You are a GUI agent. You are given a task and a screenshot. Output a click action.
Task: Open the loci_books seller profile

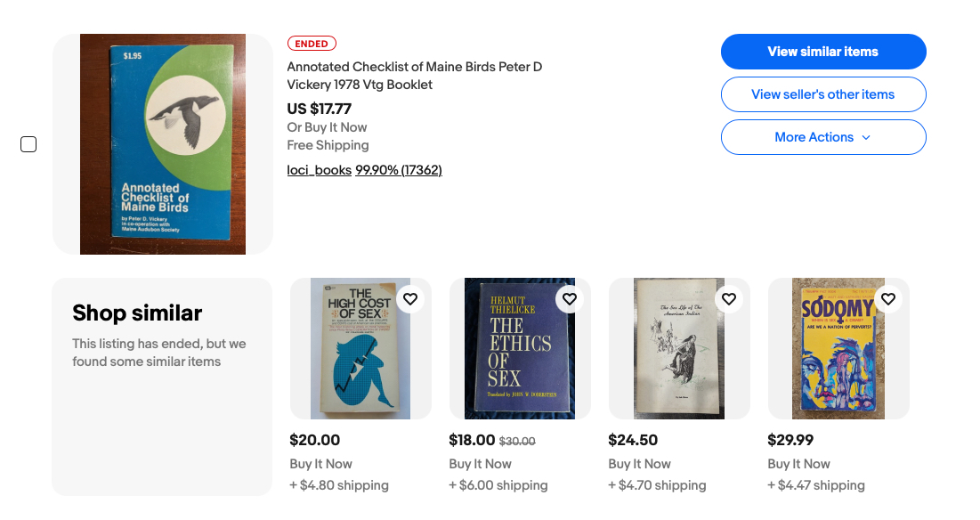point(319,170)
